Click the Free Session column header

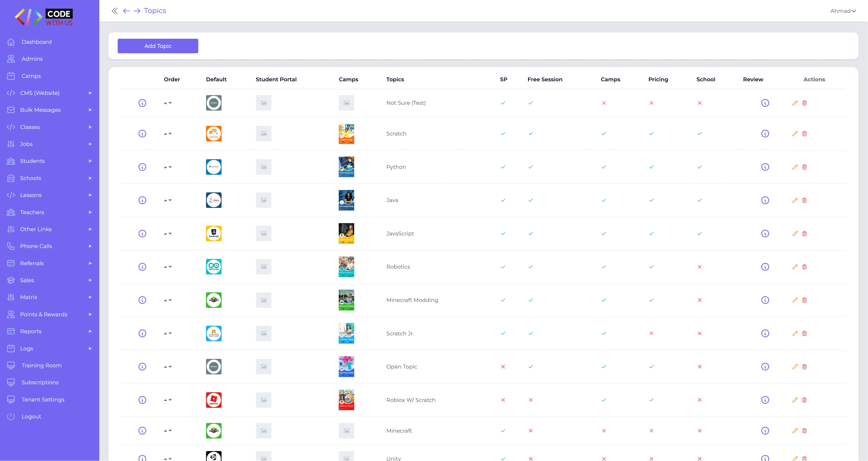tap(545, 79)
